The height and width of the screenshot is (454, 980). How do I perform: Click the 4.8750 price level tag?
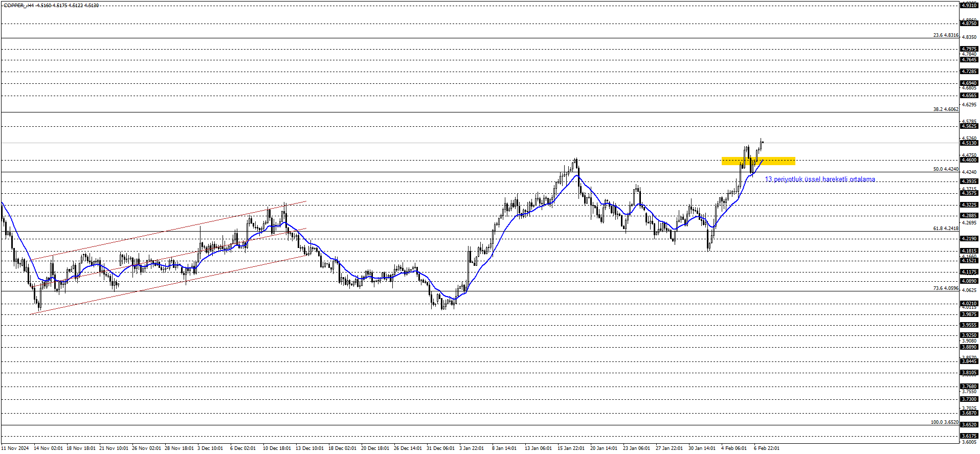pos(969,24)
